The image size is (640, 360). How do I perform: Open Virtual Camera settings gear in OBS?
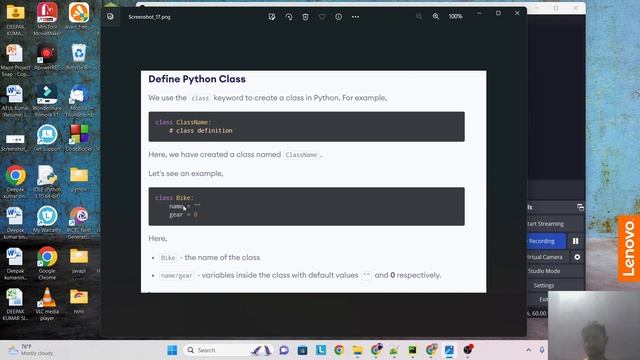[x=577, y=257]
